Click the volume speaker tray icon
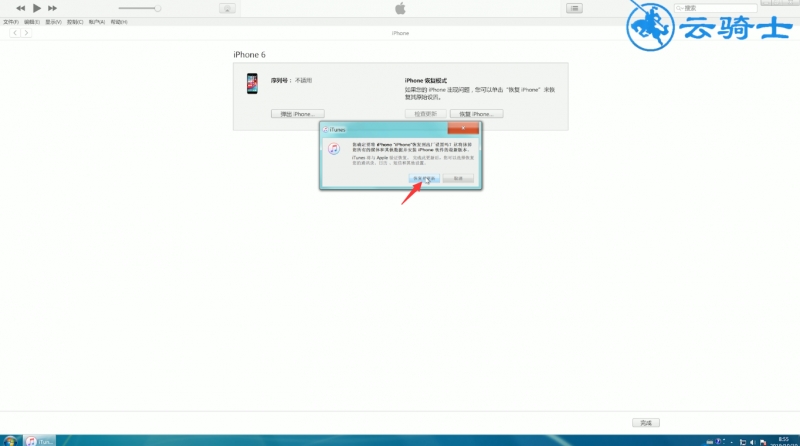Image resolution: width=800 pixels, height=446 pixels. pos(753,442)
